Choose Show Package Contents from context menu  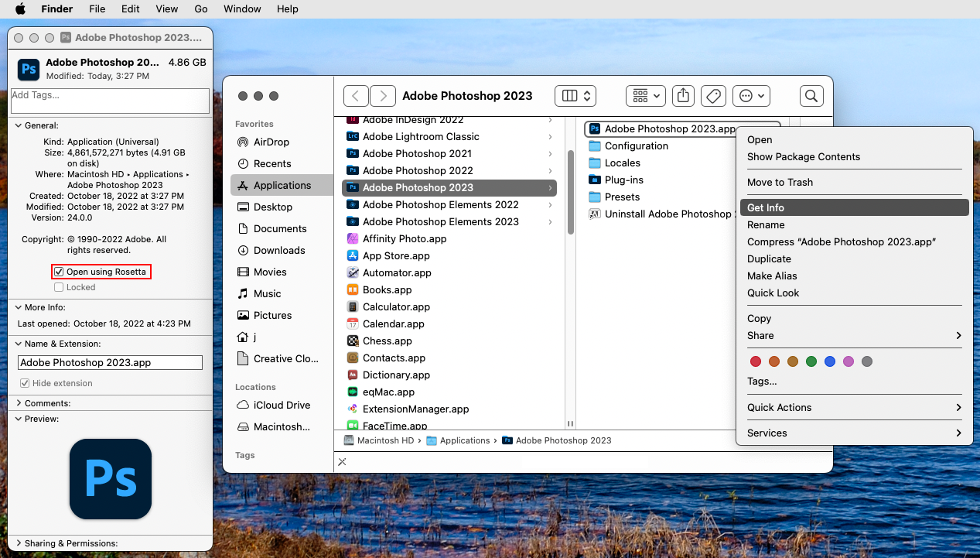coord(804,156)
